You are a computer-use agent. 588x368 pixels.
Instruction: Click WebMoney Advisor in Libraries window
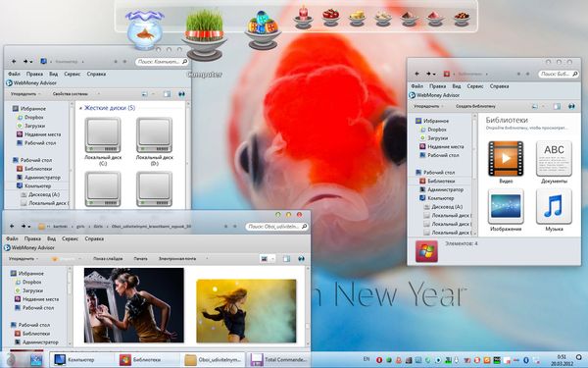[434, 95]
